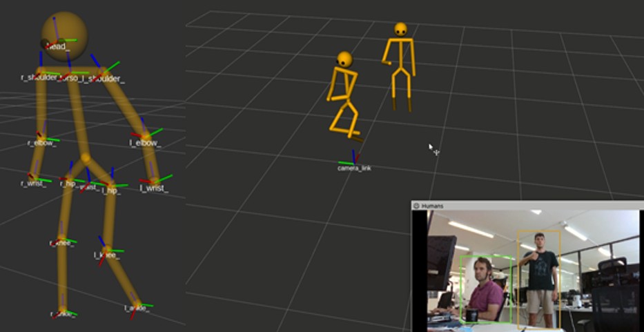644x332 pixels.
Task: Click the l_knee_ joint axes
Action: 106,250
